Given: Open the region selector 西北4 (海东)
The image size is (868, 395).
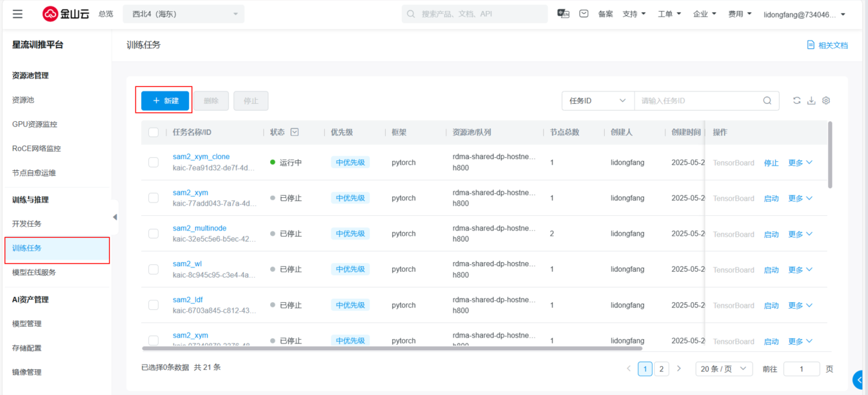Looking at the screenshot, I should (183, 14).
